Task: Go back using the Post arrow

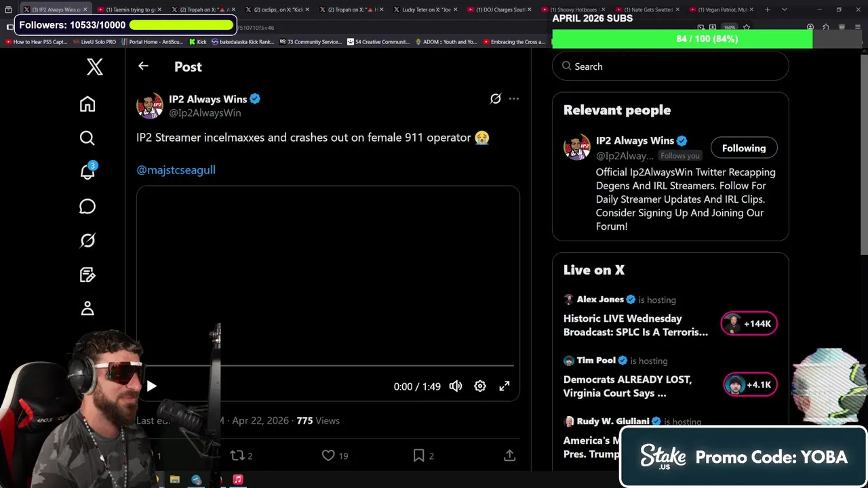Action: coord(143,66)
